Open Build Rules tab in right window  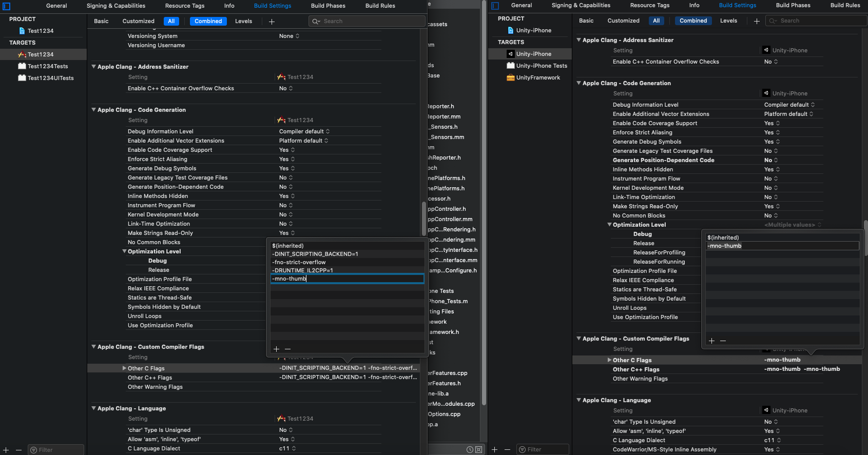pyautogui.click(x=845, y=5)
